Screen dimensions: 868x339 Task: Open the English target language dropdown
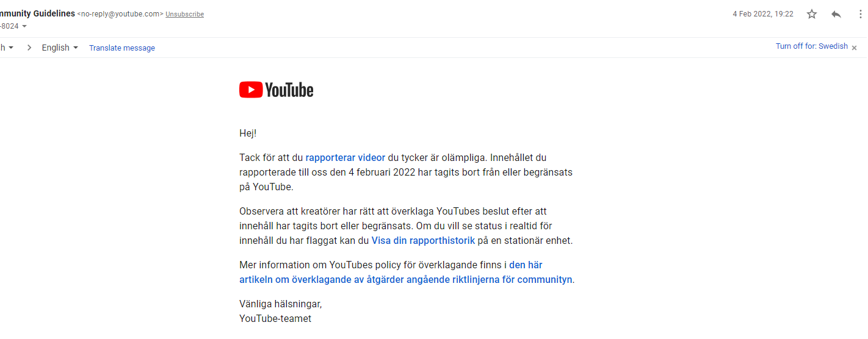[x=60, y=48]
